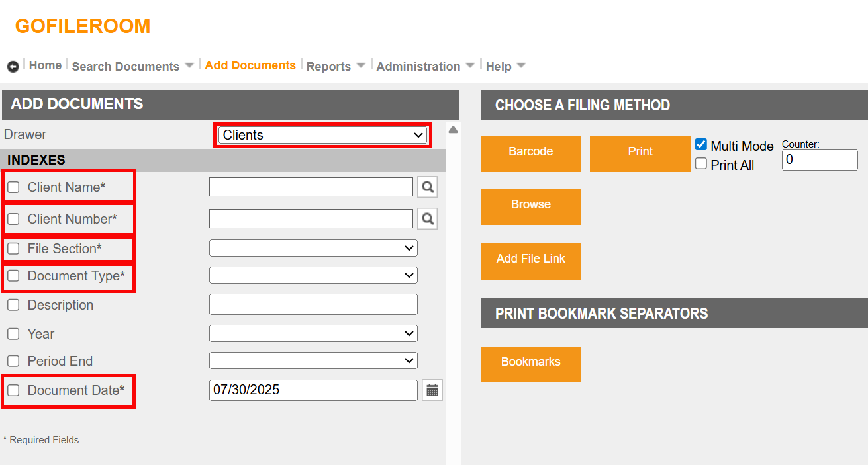Go to the Home menu item
868x465 pixels.
click(45, 65)
